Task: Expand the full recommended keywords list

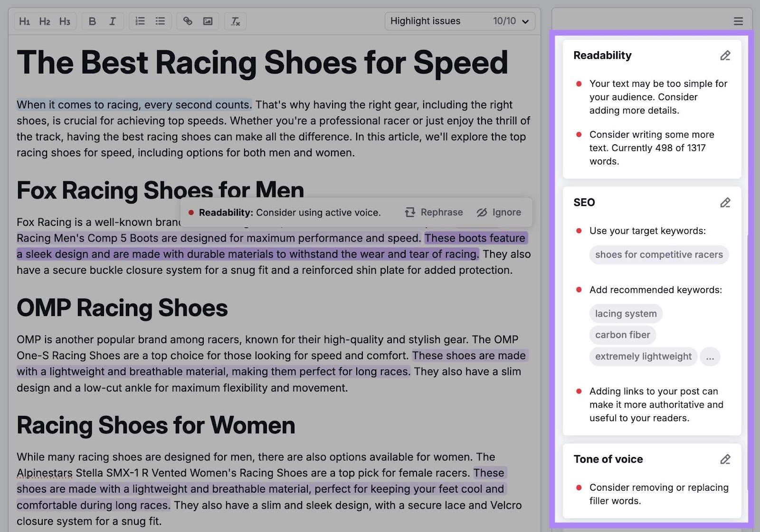Action: point(710,356)
